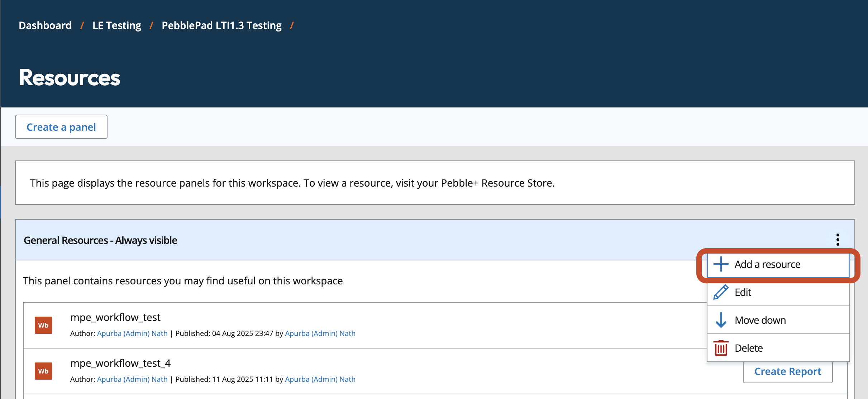Screen dimensions: 868x399
Task: Open publisher Apurba (Admin) Nath link for mpe_workflow_test_4
Action: tap(320, 379)
